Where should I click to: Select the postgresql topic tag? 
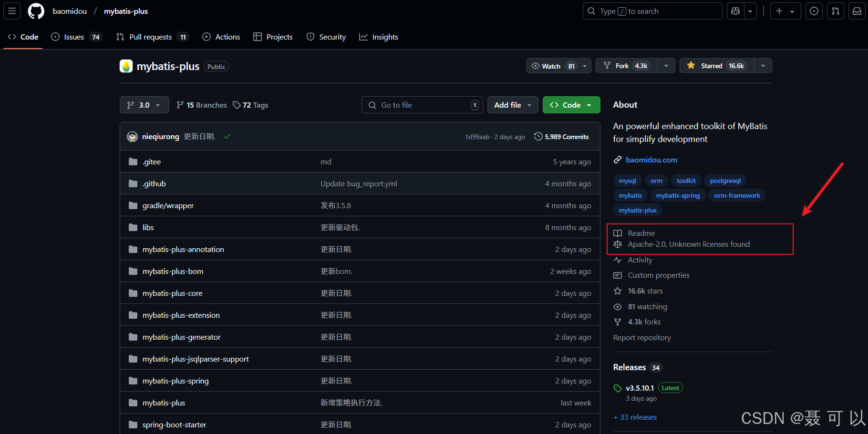point(725,181)
